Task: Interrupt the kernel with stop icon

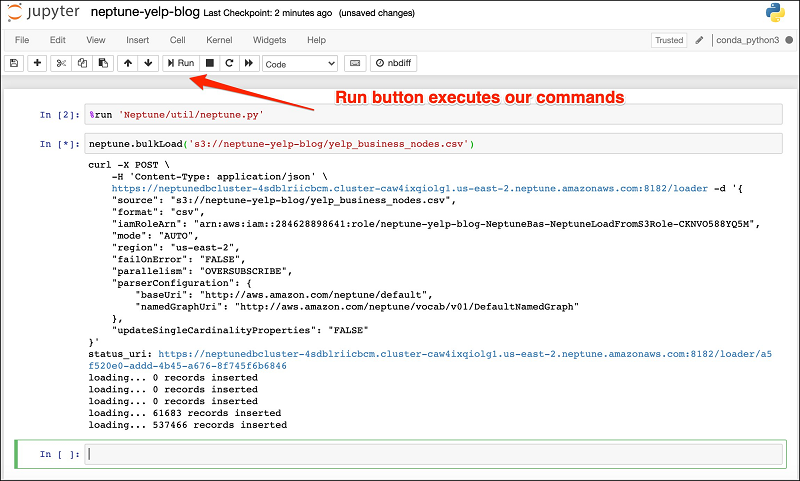Action: pos(209,63)
